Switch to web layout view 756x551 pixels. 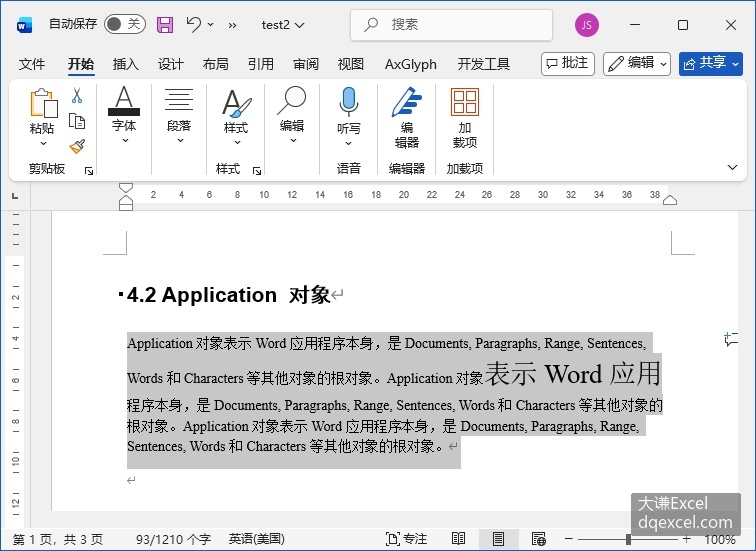click(538, 538)
